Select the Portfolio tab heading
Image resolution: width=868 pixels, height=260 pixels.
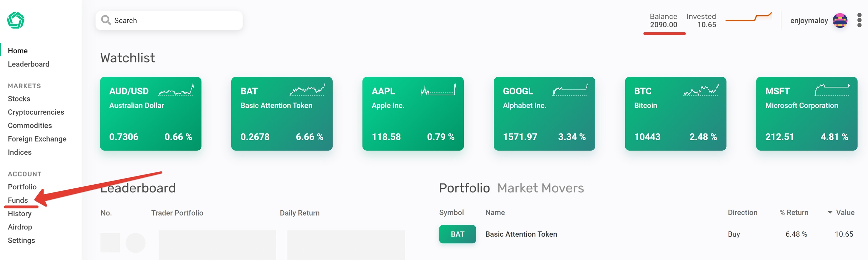tap(464, 188)
